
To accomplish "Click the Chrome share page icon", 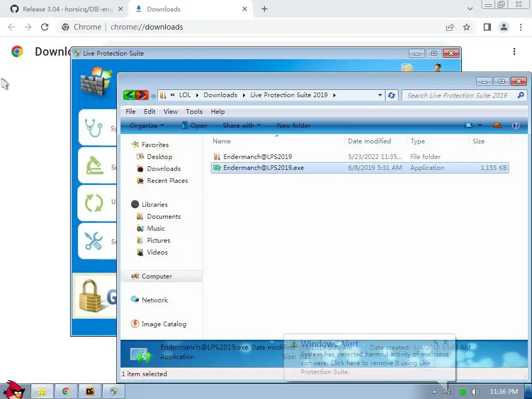I will pyautogui.click(x=450, y=27).
